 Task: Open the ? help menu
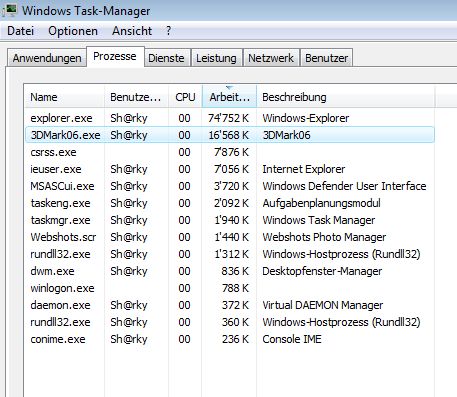point(168,31)
